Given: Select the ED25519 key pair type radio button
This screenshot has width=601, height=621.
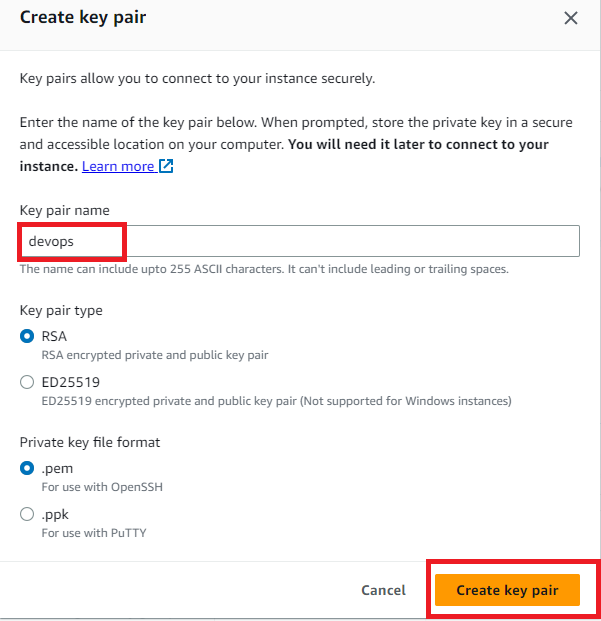Looking at the screenshot, I should coord(27,382).
